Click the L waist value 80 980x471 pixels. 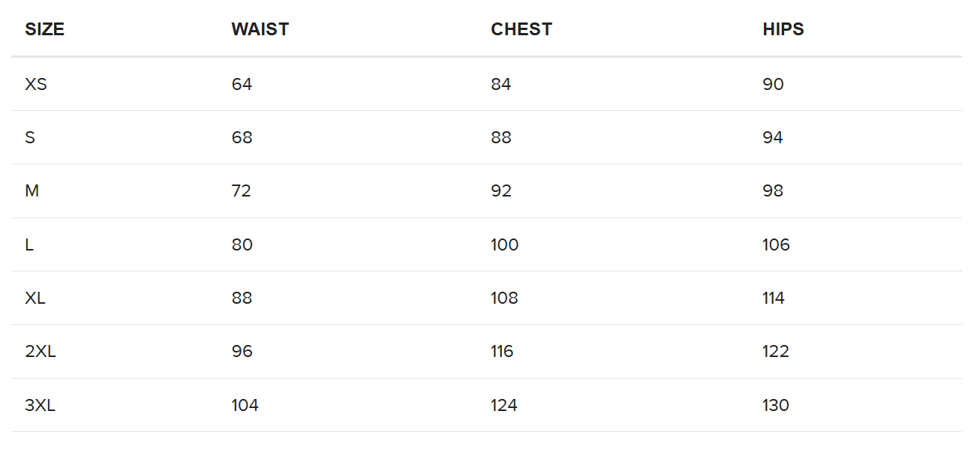point(242,244)
